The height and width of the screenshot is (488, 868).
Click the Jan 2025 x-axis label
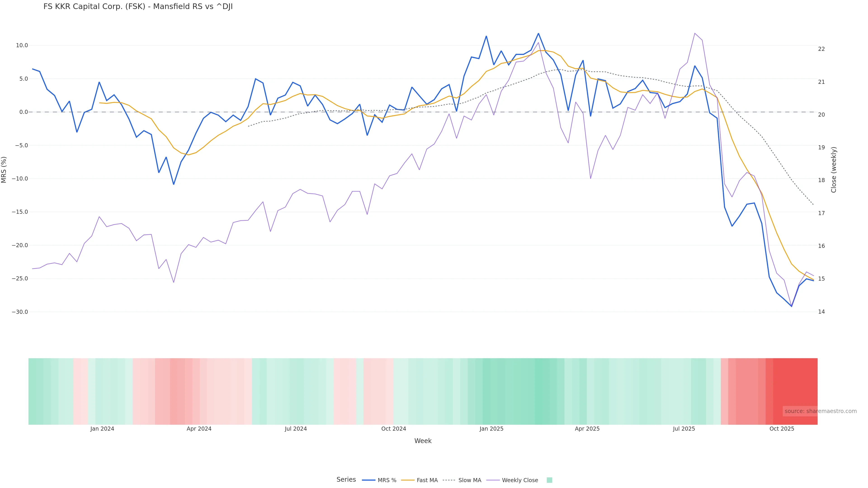pyautogui.click(x=491, y=429)
